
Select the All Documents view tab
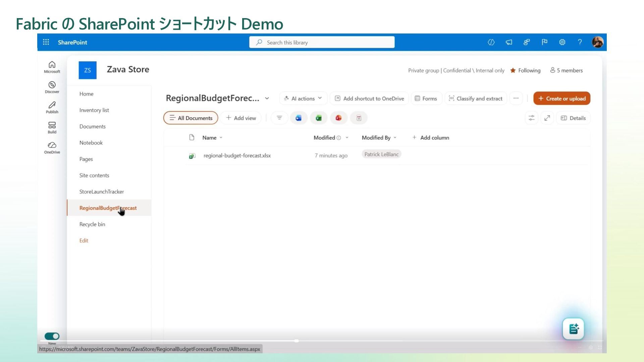tap(191, 118)
